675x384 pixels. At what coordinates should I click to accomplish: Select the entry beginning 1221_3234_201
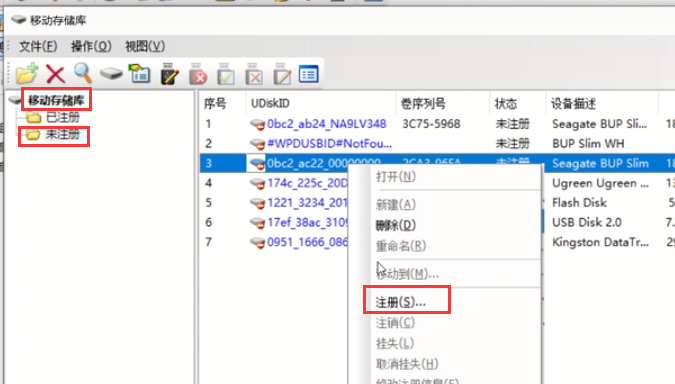point(307,203)
